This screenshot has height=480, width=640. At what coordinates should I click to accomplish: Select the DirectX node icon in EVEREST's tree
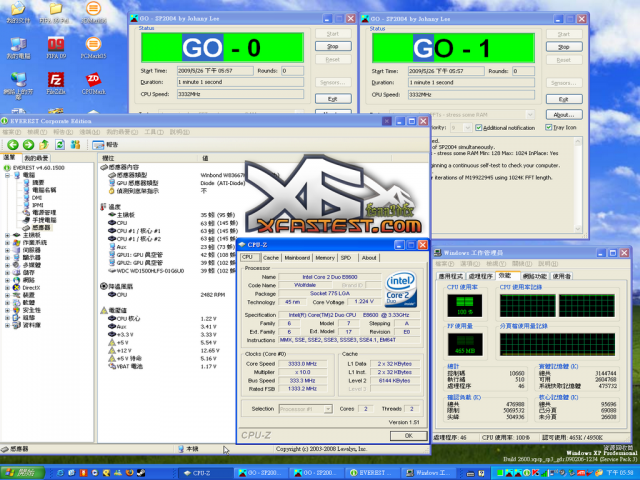click(x=17, y=288)
